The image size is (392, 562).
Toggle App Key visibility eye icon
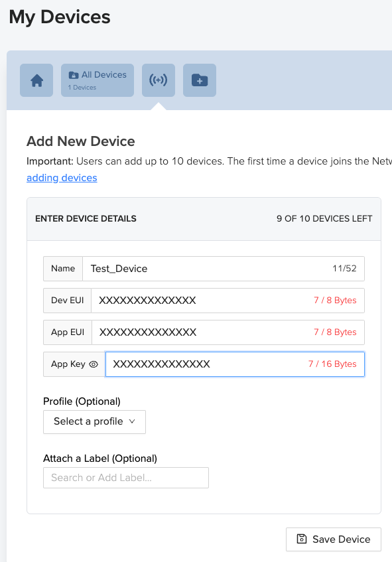(x=94, y=364)
